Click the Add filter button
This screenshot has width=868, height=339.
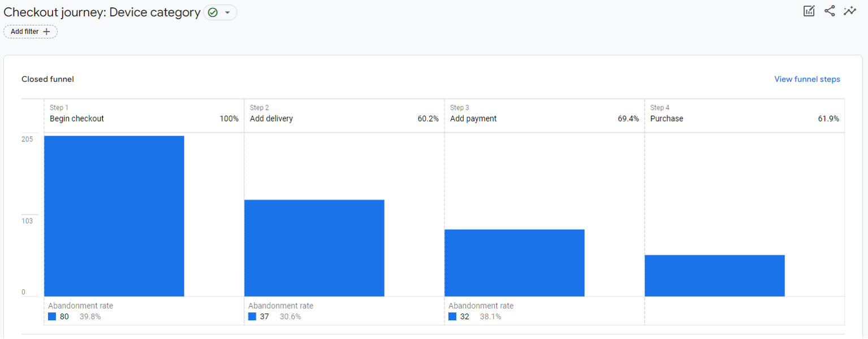pyautogui.click(x=31, y=32)
